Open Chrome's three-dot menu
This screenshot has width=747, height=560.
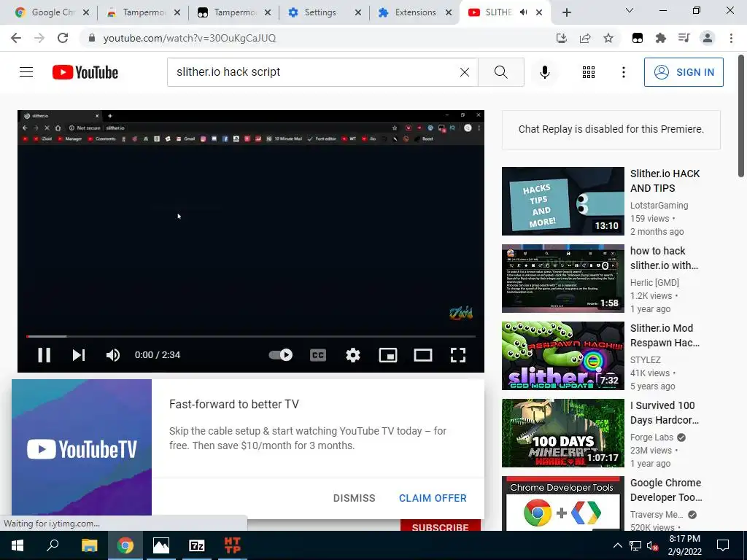731,38
